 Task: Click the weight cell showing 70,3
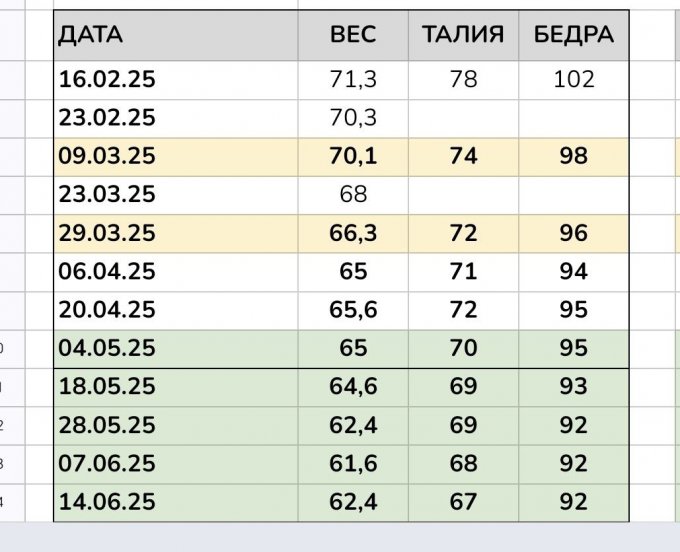[353, 118]
